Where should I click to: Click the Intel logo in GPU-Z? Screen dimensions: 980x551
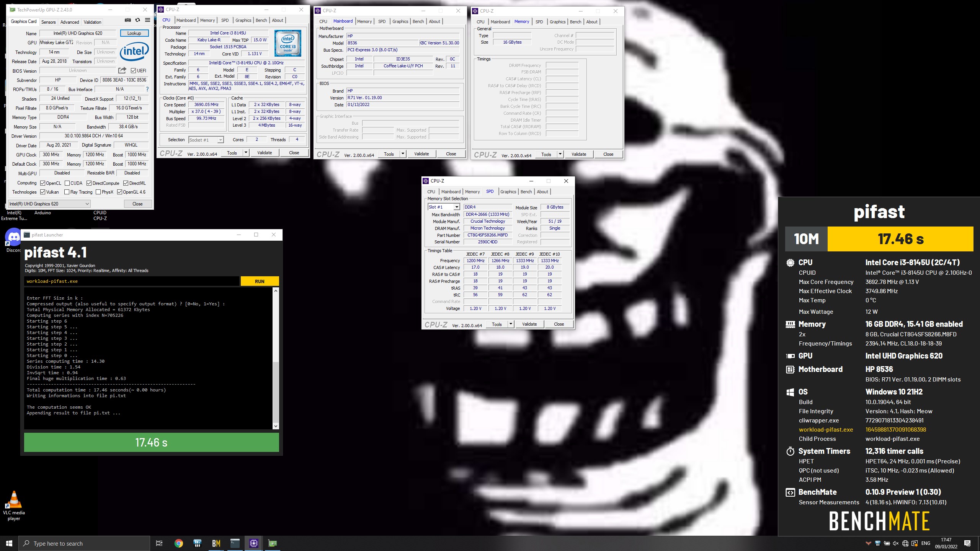(x=134, y=52)
